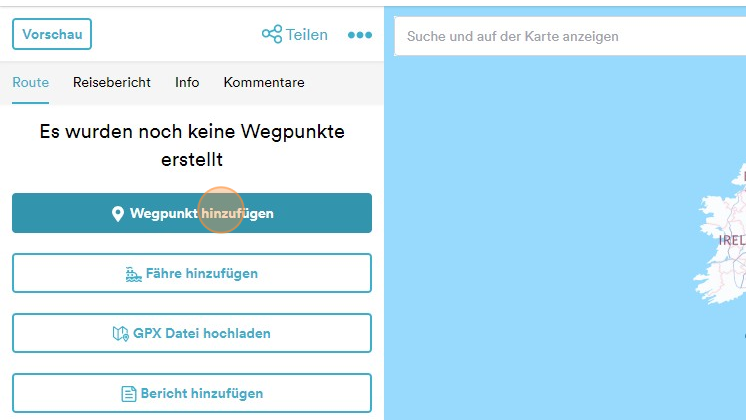Click the ferry icon on the Fähre button

pos(134,274)
